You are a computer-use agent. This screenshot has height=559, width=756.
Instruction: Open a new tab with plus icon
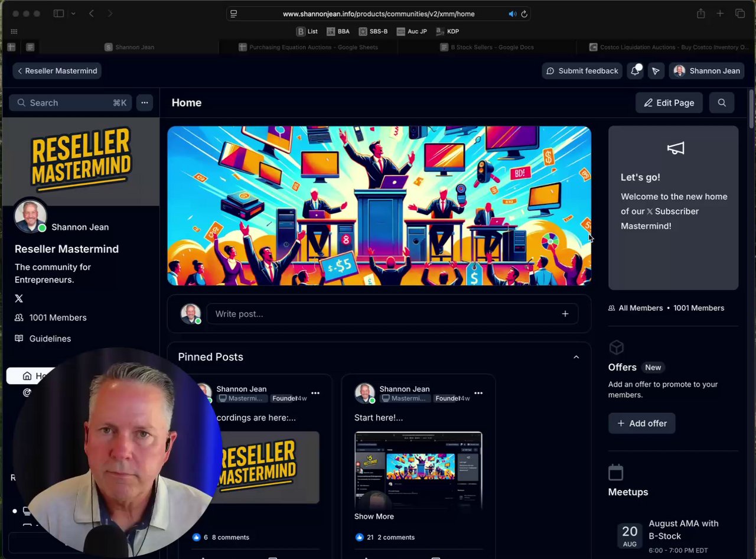point(720,14)
